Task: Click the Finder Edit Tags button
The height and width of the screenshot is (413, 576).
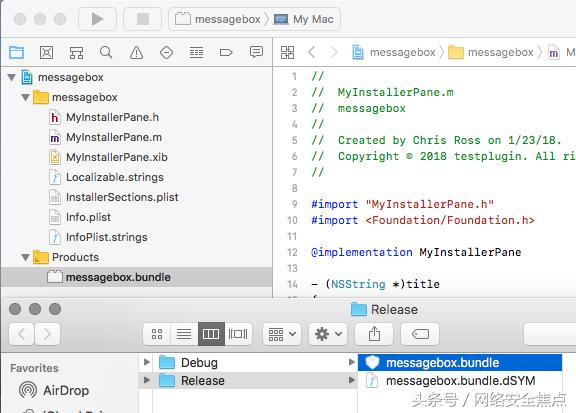Action: [420, 334]
